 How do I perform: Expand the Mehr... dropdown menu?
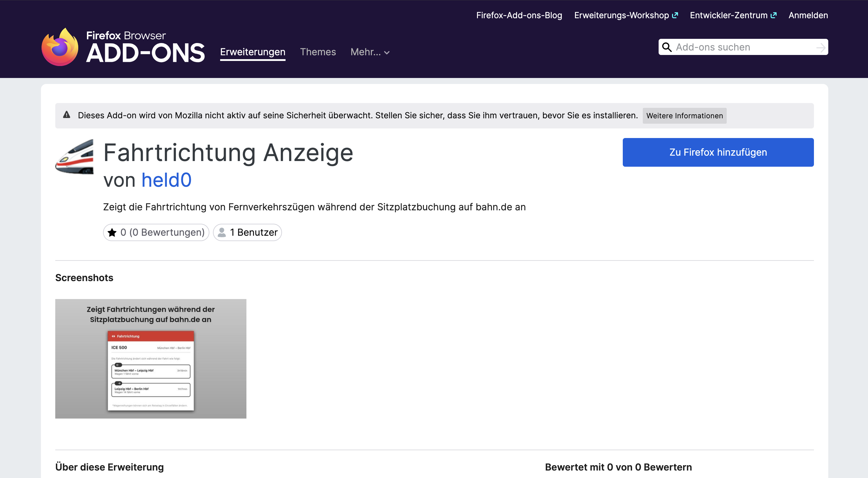coord(370,52)
